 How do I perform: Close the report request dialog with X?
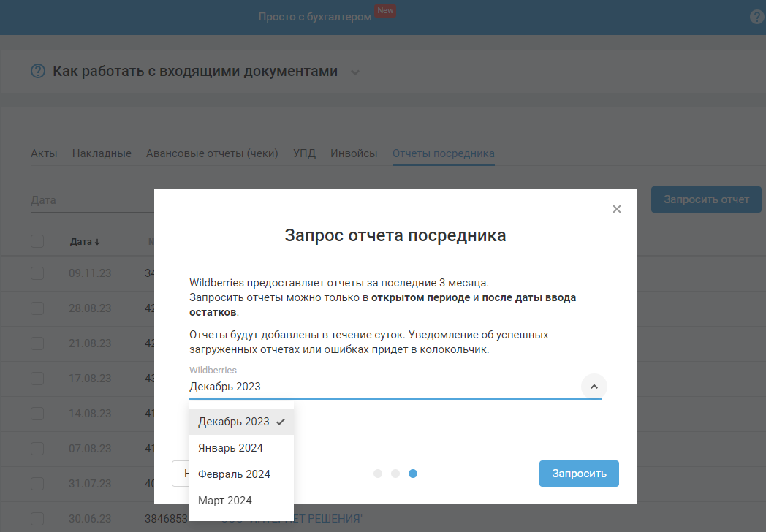616,209
